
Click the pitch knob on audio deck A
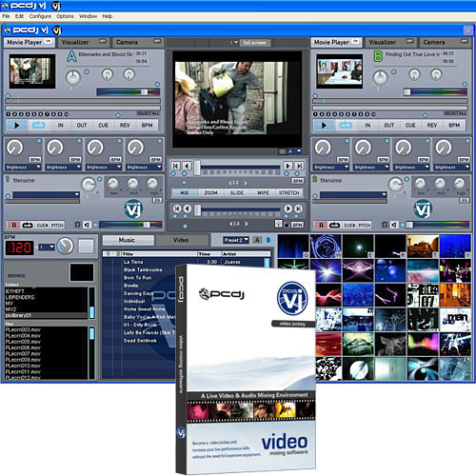pyautogui.click(x=89, y=185)
